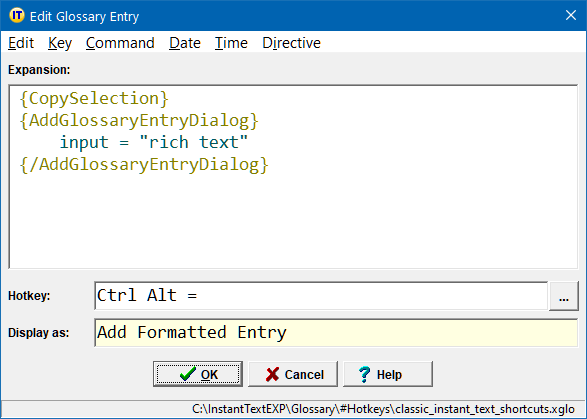Click the Help button
The height and width of the screenshot is (419, 587).
(x=388, y=374)
